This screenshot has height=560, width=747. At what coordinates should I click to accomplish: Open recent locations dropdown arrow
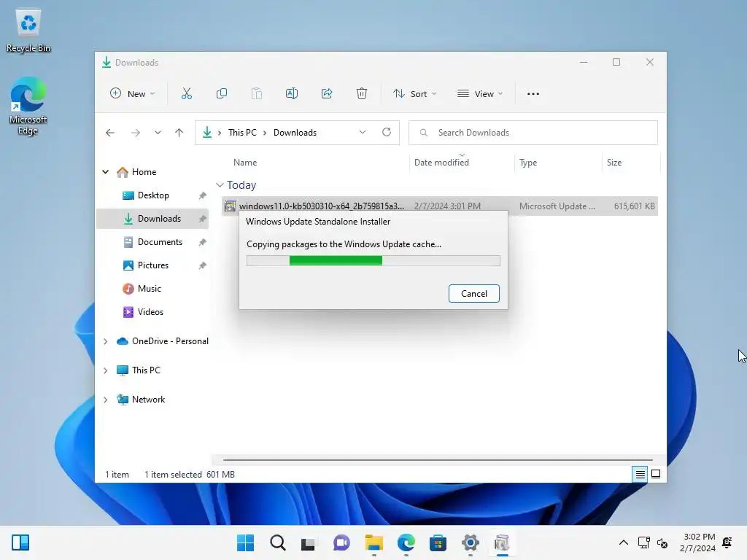click(158, 133)
